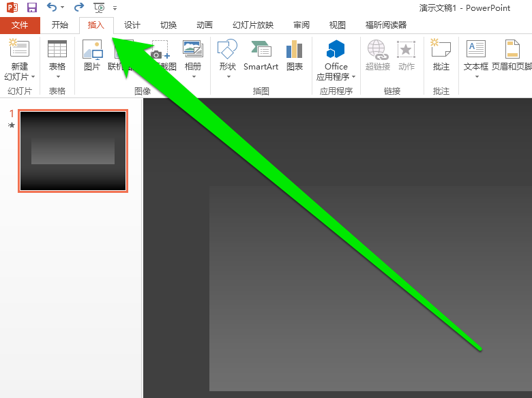The width and height of the screenshot is (532, 398).
Task: Click the Office 应用程序 icon
Action: pos(336,49)
